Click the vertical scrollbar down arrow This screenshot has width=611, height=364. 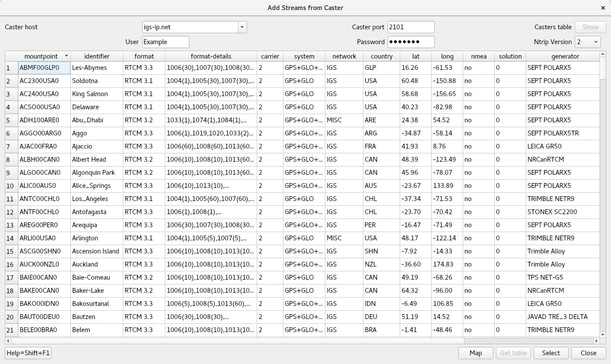click(x=603, y=335)
